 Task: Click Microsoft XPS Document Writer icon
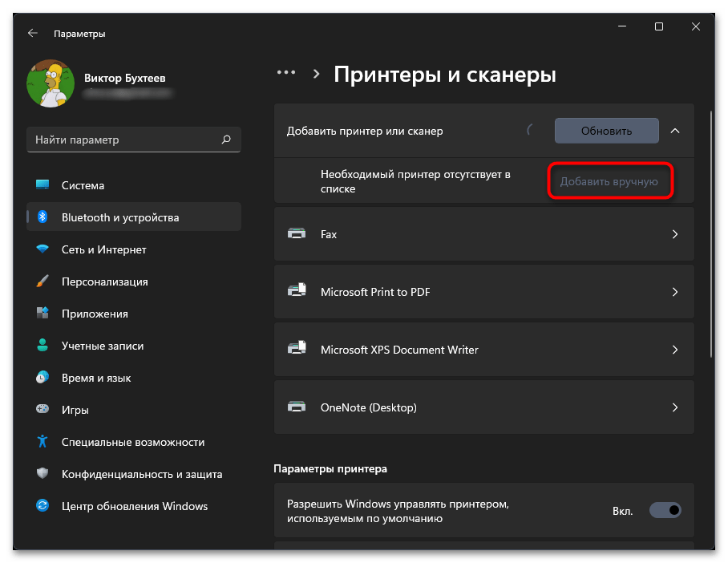[x=297, y=348]
